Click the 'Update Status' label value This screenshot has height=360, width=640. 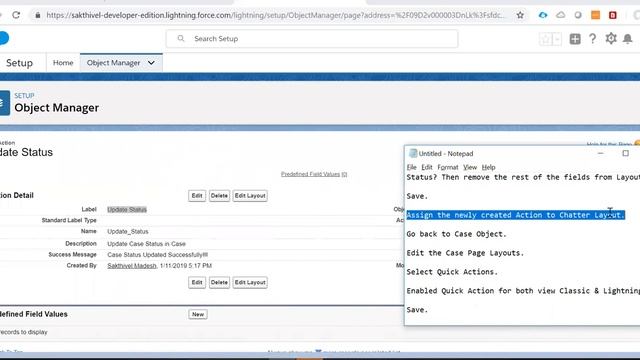point(127,209)
